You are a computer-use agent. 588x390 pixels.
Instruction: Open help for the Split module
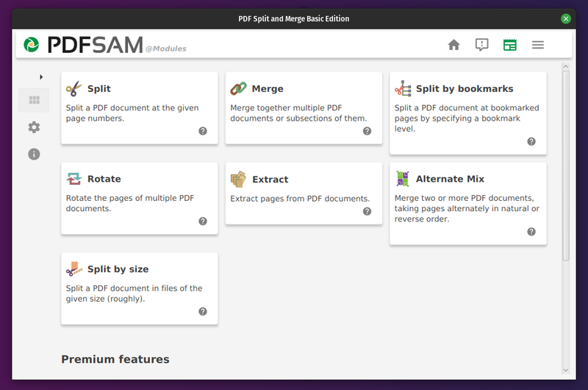point(203,131)
